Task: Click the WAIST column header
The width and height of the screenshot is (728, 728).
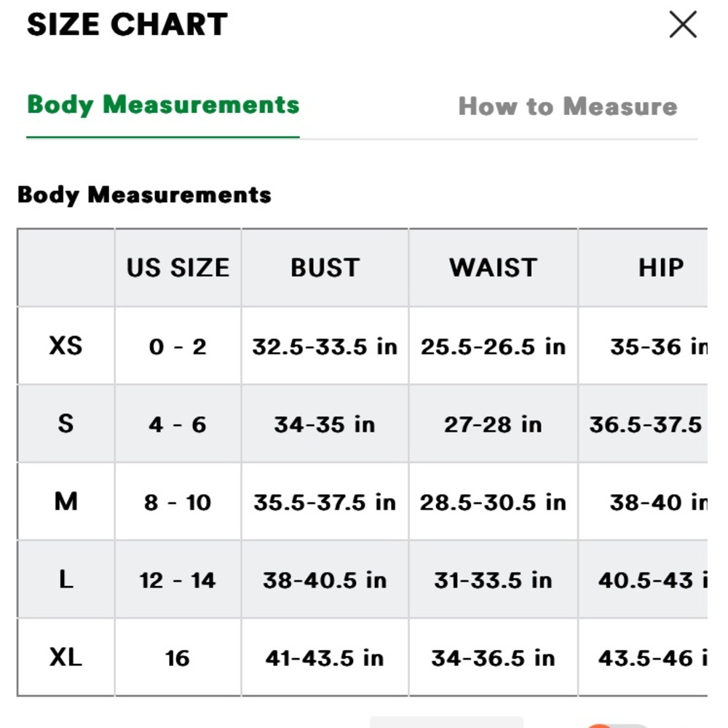Action: point(493,267)
